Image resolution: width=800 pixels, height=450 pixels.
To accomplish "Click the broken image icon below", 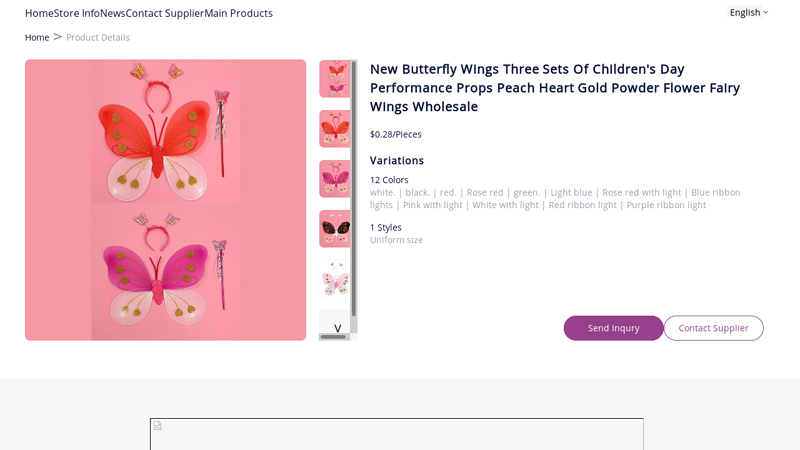I will 157,426.
